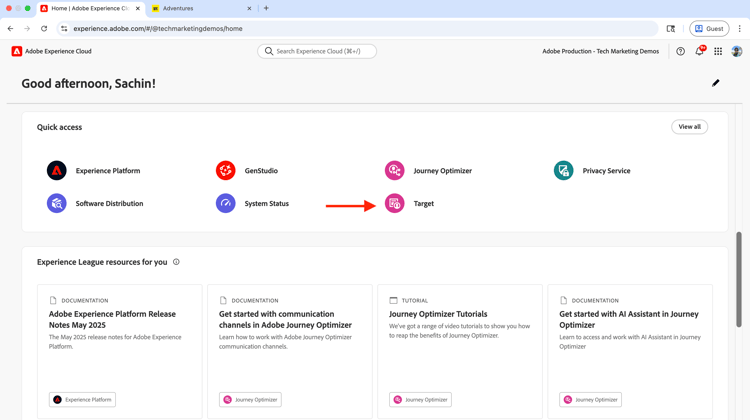
Task: Reload the page
Action: click(44, 29)
